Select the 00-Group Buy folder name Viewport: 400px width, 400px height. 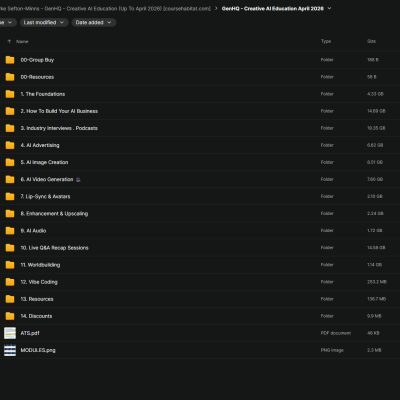point(37,60)
